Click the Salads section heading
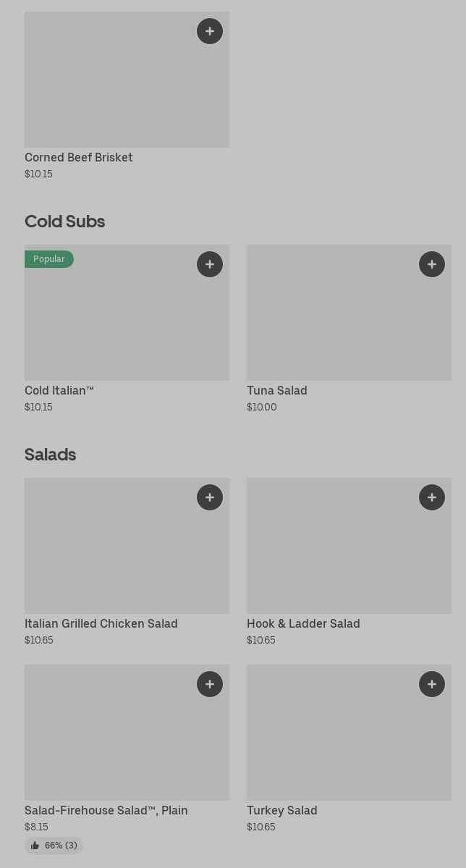Image resolution: width=466 pixels, height=868 pixels. [x=51, y=455]
